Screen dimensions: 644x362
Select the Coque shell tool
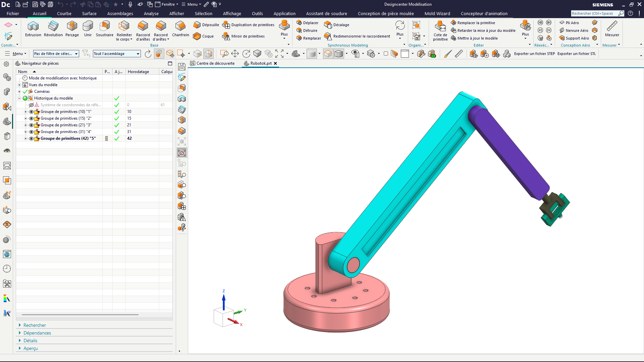tap(204, 36)
